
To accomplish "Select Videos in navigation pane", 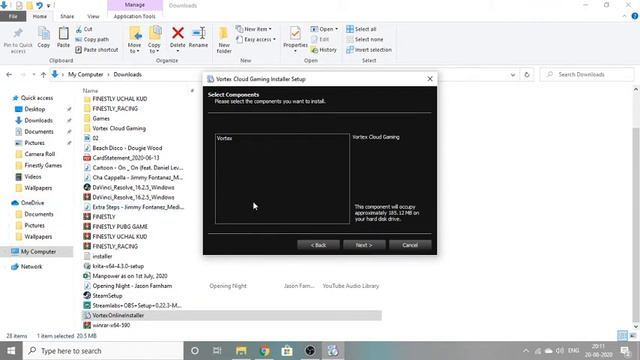I will [x=33, y=177].
